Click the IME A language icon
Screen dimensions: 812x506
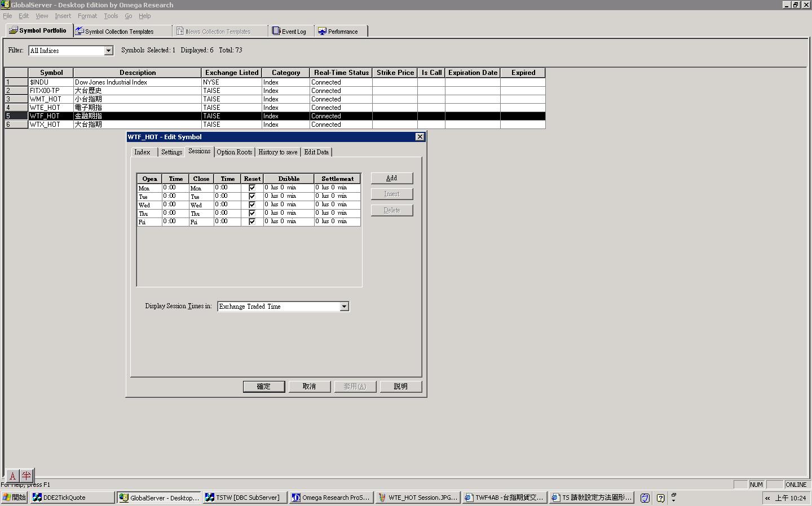point(12,476)
